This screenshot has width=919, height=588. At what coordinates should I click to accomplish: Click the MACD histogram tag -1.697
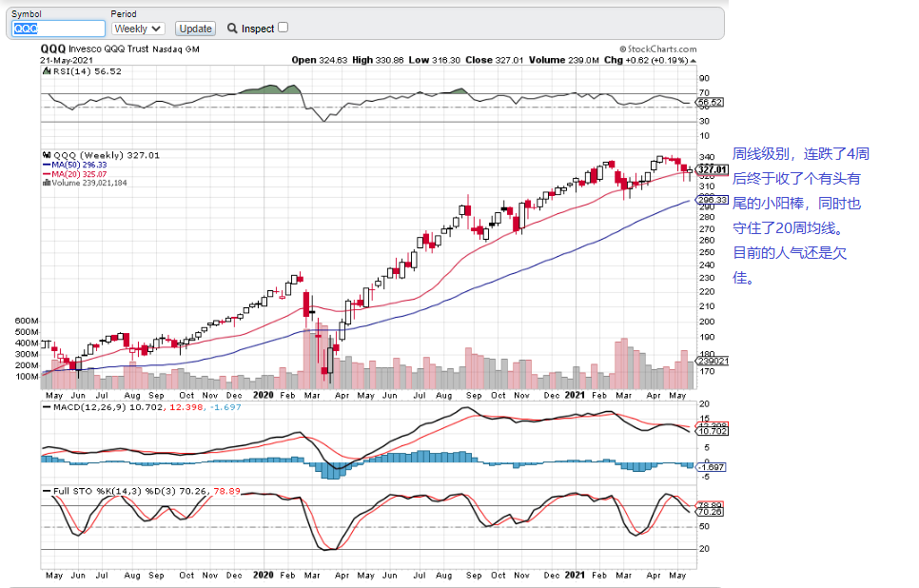tap(713, 467)
